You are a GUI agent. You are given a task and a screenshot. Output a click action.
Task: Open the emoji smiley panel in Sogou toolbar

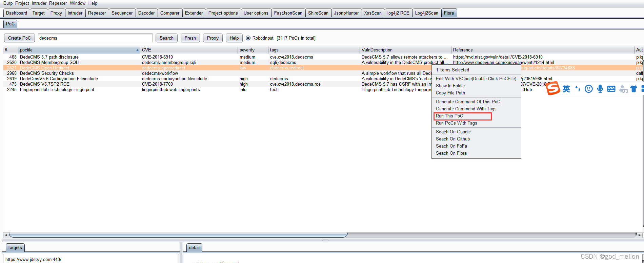click(x=589, y=89)
